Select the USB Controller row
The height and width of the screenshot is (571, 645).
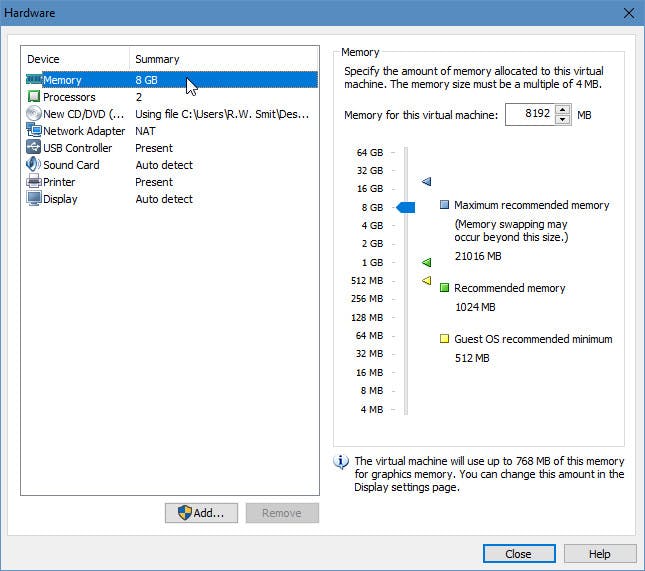[x=172, y=148]
